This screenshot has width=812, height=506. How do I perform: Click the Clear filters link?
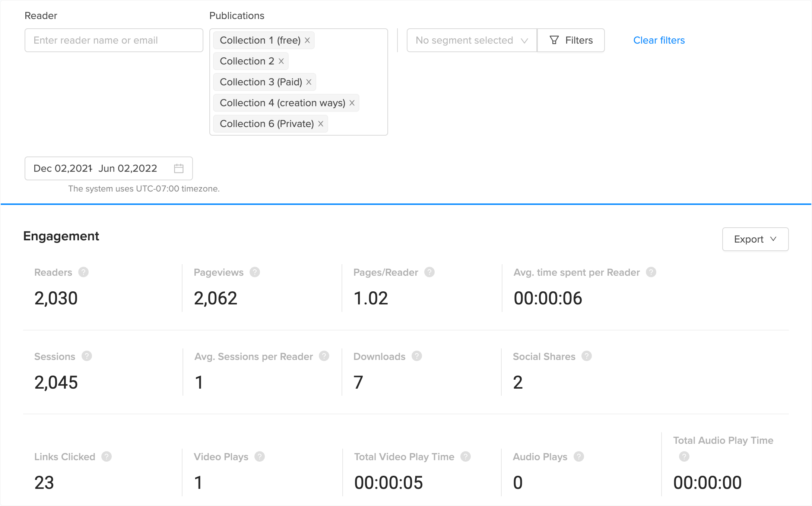pyautogui.click(x=659, y=40)
